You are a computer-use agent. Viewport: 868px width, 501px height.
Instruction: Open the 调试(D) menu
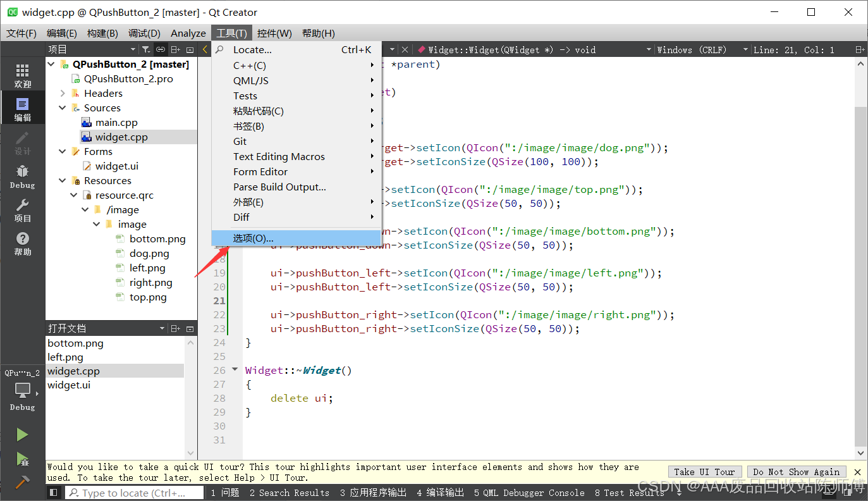[144, 33]
